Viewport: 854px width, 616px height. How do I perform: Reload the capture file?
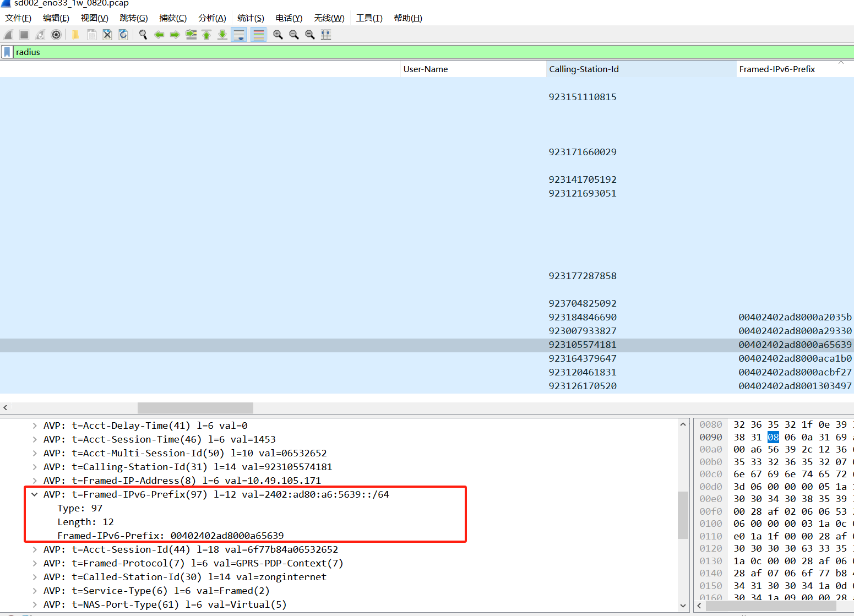pos(123,35)
